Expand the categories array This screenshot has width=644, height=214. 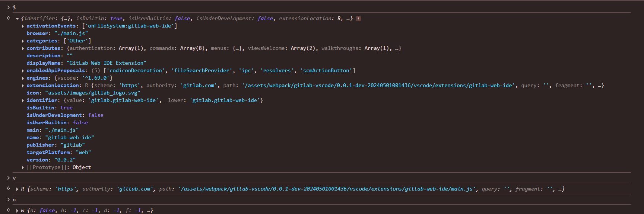23,41
